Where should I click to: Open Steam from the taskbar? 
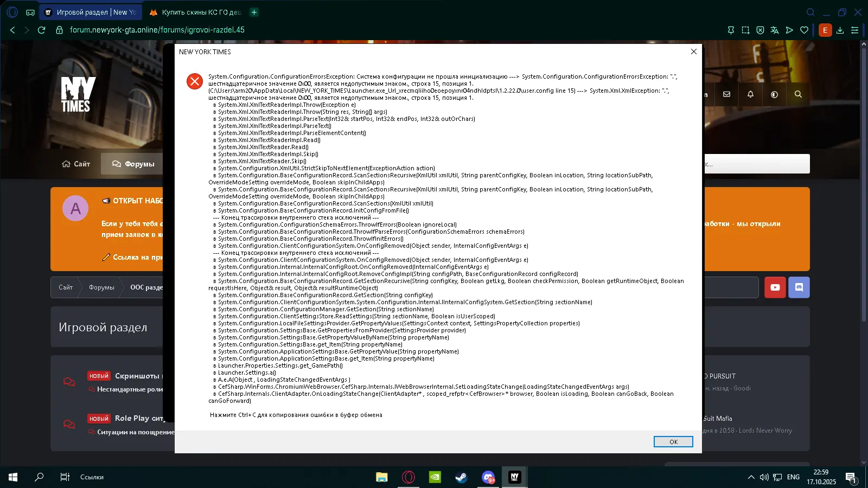tap(461, 477)
